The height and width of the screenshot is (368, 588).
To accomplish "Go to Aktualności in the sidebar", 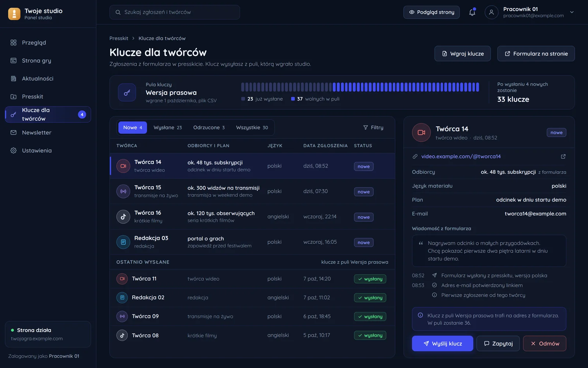I will (48, 79).
